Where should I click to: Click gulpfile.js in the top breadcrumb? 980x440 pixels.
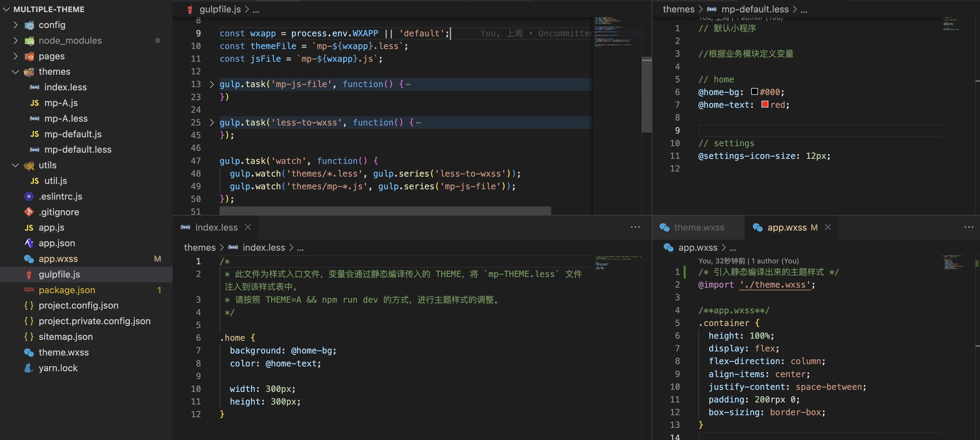tap(220, 9)
